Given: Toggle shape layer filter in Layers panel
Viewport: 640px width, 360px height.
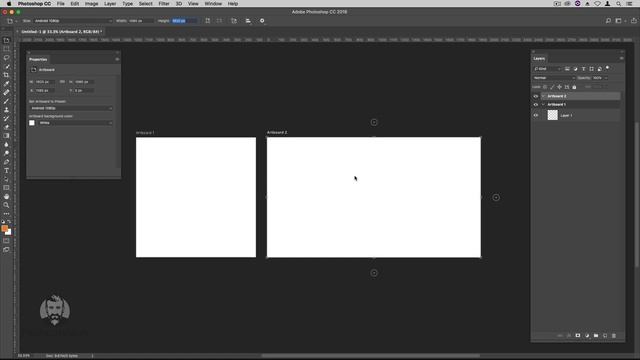Looking at the screenshot, I should tap(591, 69).
